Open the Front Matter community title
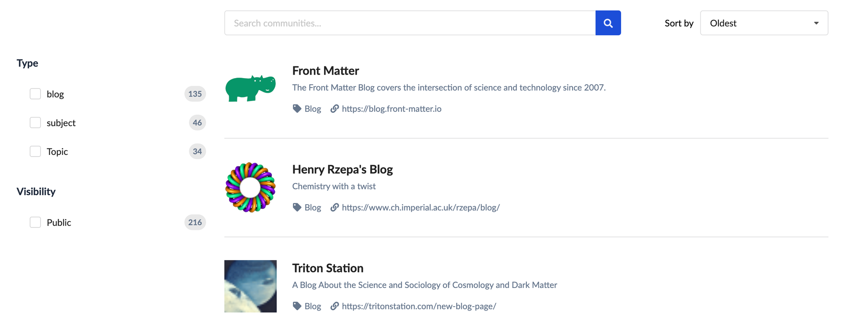The image size is (868, 334). [x=325, y=71]
